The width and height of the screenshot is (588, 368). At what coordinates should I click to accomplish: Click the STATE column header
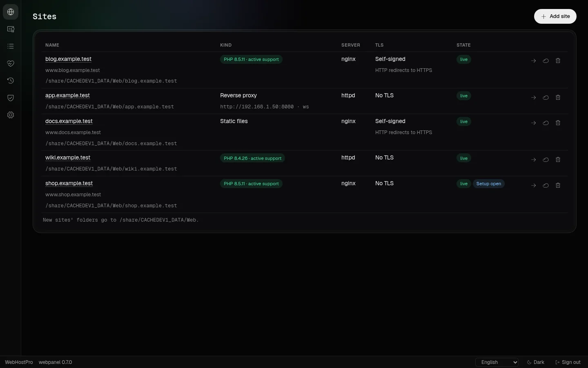pyautogui.click(x=463, y=45)
